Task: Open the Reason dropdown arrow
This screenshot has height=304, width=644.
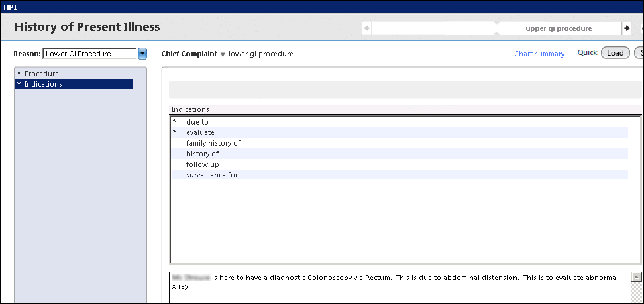Action: click(x=142, y=54)
